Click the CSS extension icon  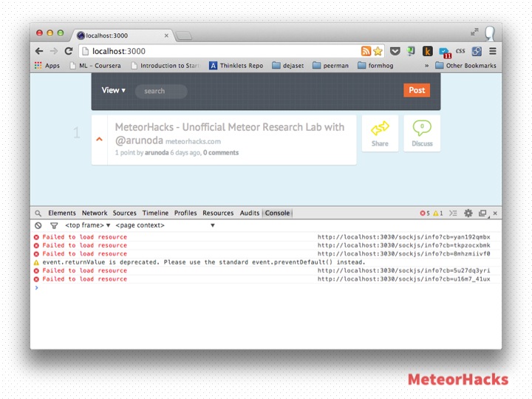click(460, 51)
